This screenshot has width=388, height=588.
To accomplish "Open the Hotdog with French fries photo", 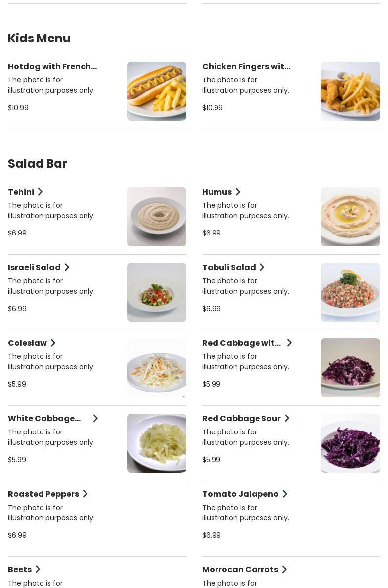I will click(x=156, y=91).
